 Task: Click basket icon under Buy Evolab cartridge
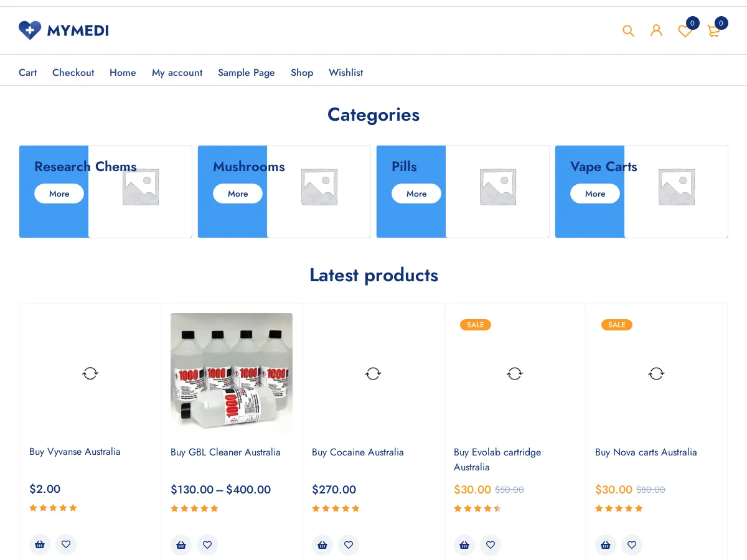tap(464, 545)
